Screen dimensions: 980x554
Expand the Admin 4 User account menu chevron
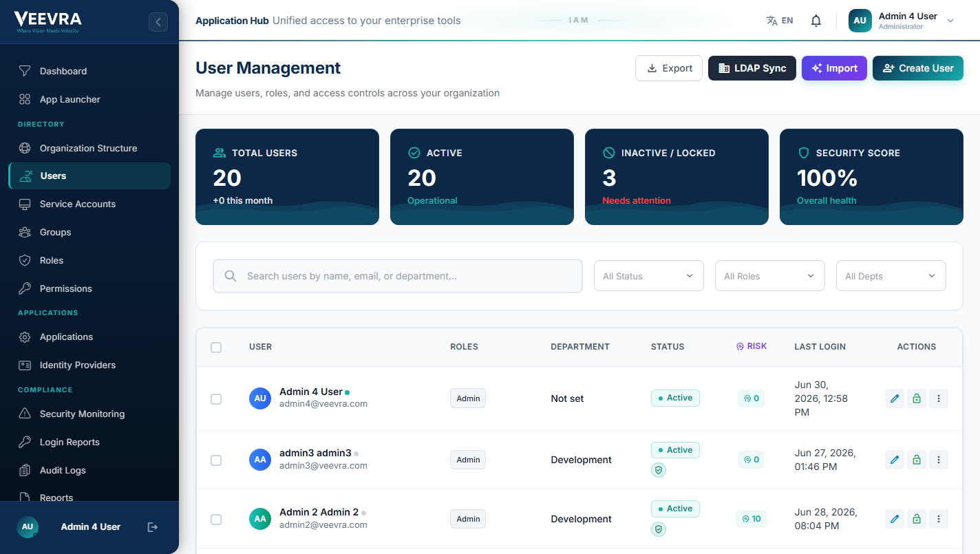coord(950,21)
